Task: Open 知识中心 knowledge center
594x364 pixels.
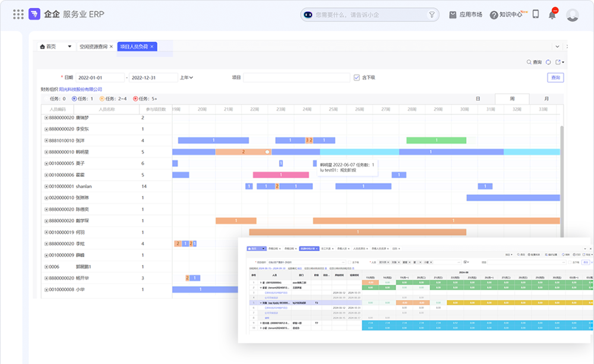Action: click(x=507, y=15)
